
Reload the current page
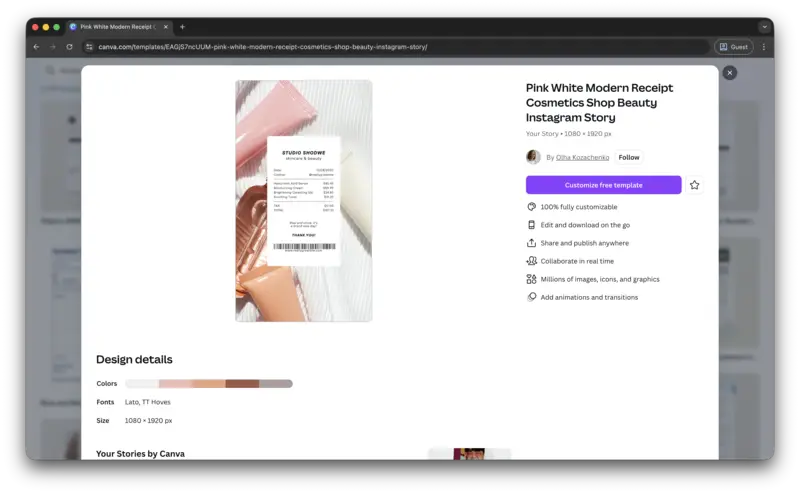pos(69,47)
